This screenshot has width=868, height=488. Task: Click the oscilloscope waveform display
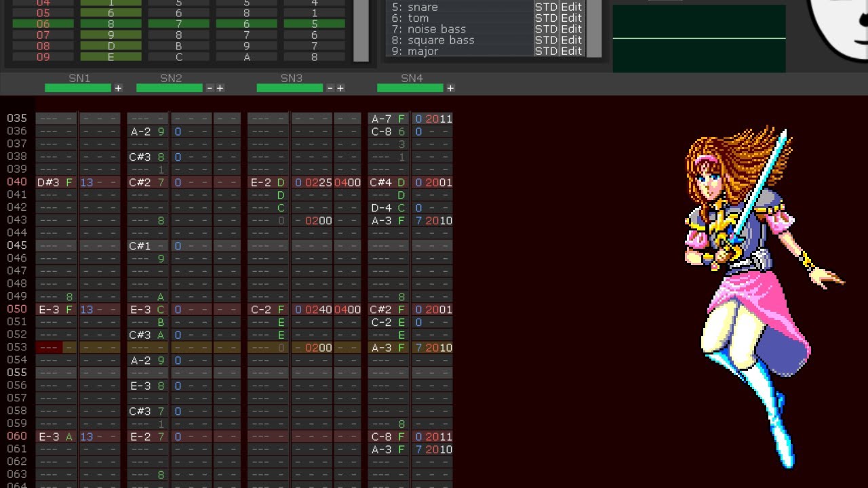tap(699, 38)
